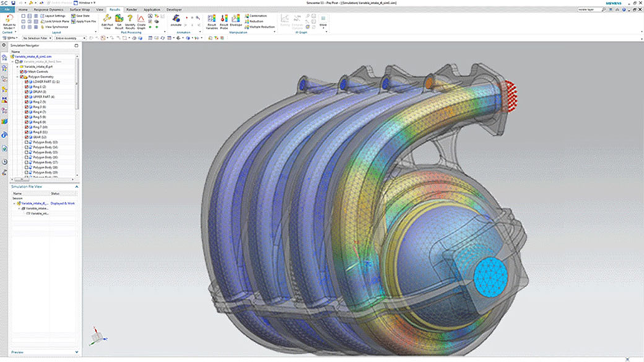Select the cyan circular inlet face
Image resolution: width=644 pixels, height=362 pixels.
pos(491,277)
